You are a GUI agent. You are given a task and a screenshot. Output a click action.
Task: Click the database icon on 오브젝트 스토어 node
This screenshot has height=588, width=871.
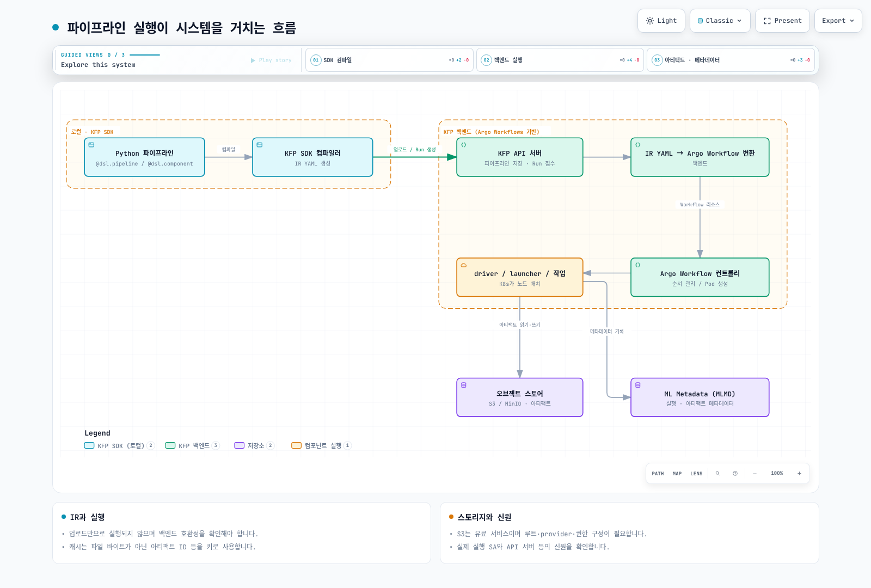click(x=464, y=385)
